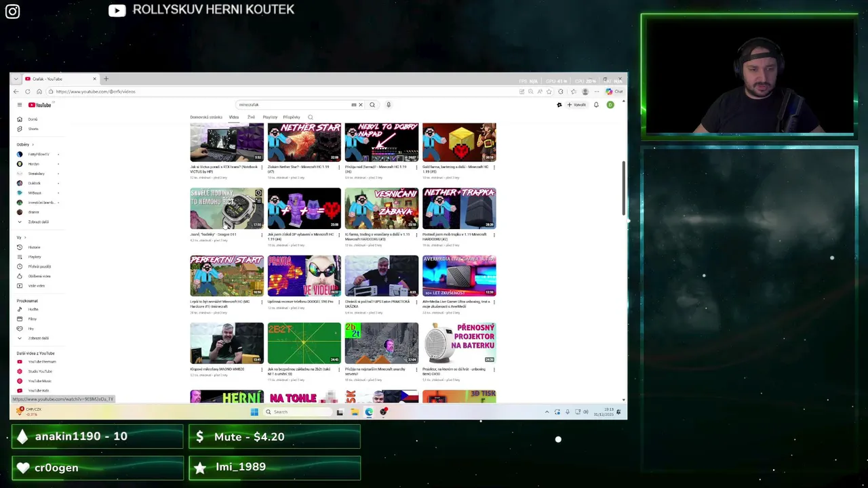Image resolution: width=868 pixels, height=488 pixels.
Task: Click in the YouTube search field
Action: [293, 104]
